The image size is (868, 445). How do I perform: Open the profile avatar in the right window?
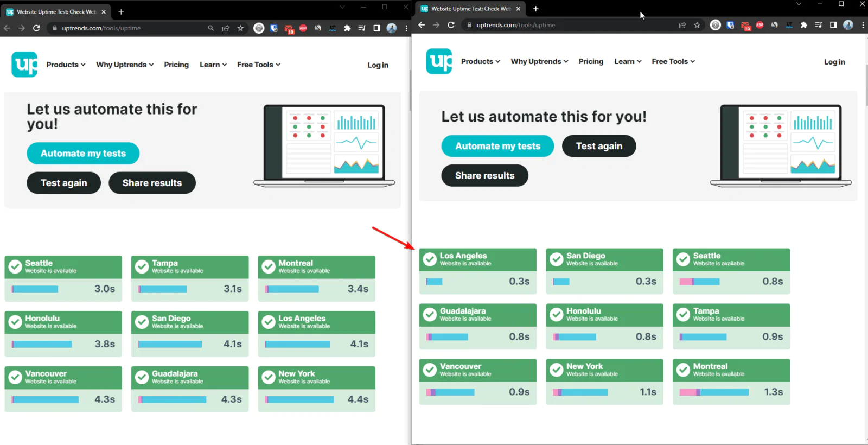848,25
